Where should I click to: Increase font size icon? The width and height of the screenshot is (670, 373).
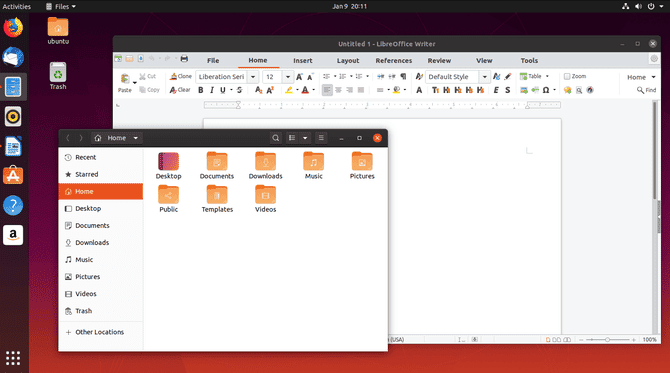click(300, 77)
